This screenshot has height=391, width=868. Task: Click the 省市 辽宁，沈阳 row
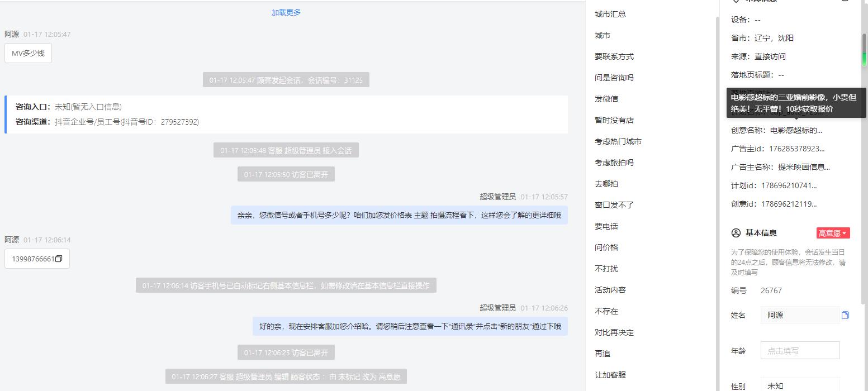click(762, 38)
